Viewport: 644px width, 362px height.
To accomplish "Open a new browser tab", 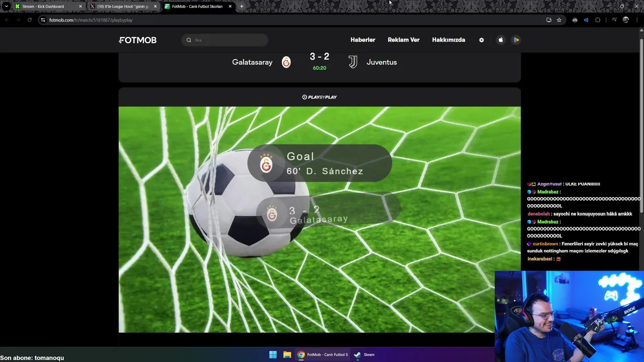I will [x=242, y=6].
